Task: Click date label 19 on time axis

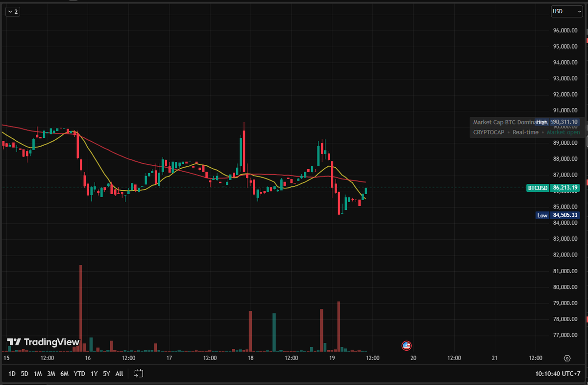Action: (332, 359)
